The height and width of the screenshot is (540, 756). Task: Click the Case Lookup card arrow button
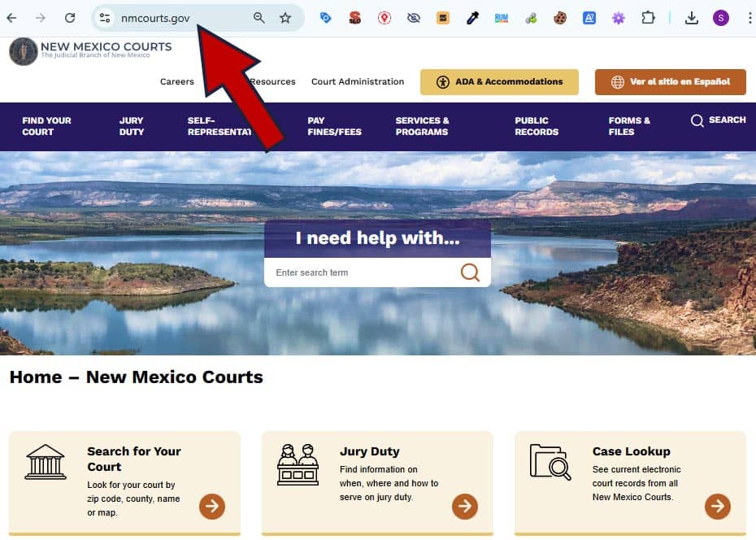point(718,506)
